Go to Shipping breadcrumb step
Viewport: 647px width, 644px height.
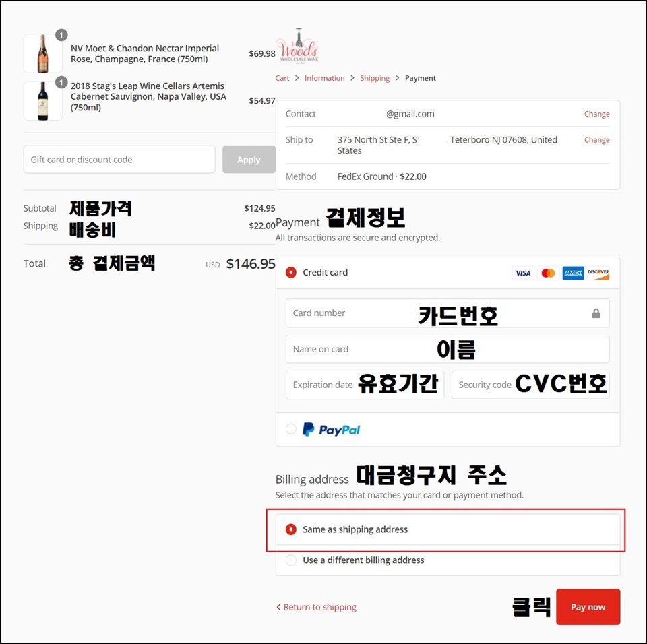click(x=375, y=78)
